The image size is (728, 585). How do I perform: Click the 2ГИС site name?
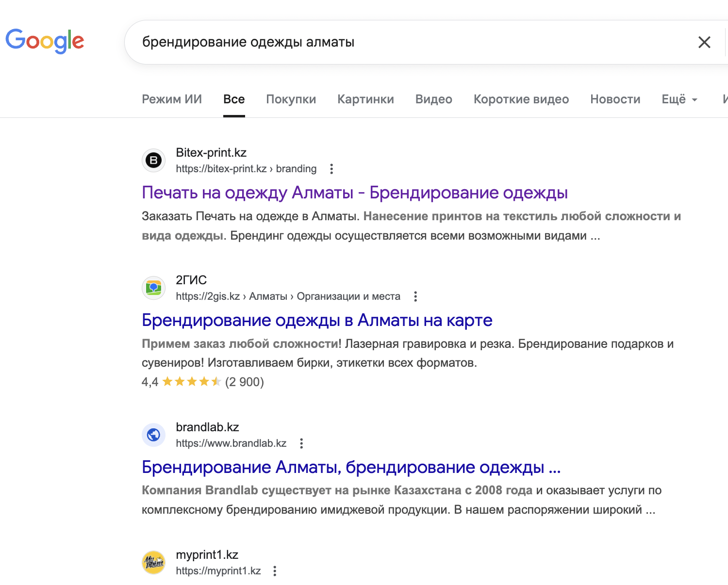point(191,280)
